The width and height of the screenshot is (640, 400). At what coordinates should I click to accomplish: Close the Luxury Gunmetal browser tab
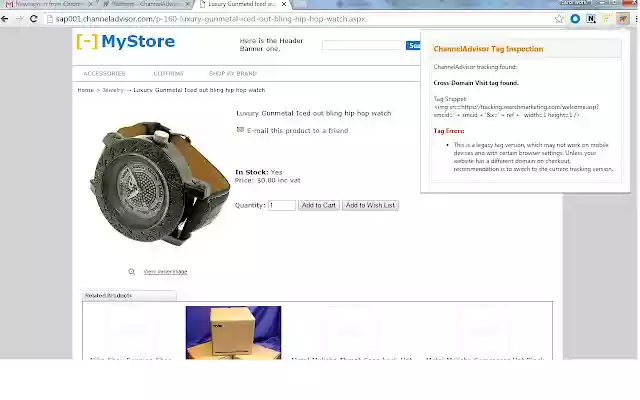[x=284, y=4]
